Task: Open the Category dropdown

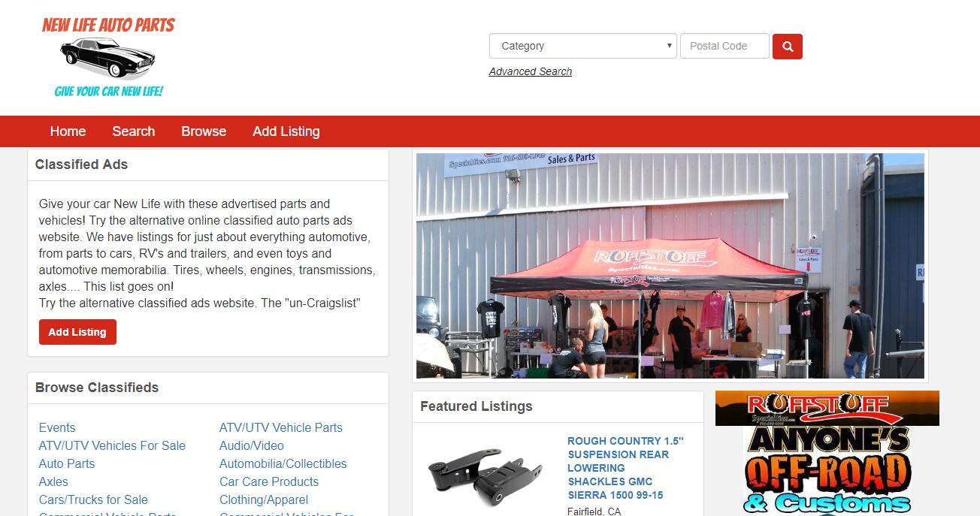Action: 583,46
